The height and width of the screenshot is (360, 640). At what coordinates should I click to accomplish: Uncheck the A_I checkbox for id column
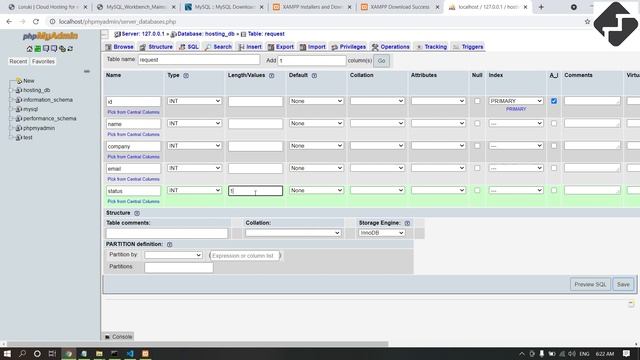coord(554,101)
